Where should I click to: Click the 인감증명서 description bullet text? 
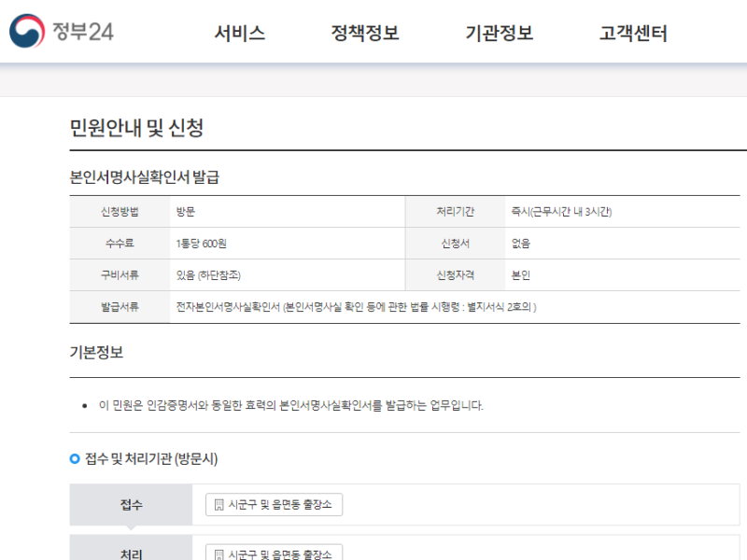[x=290, y=405]
